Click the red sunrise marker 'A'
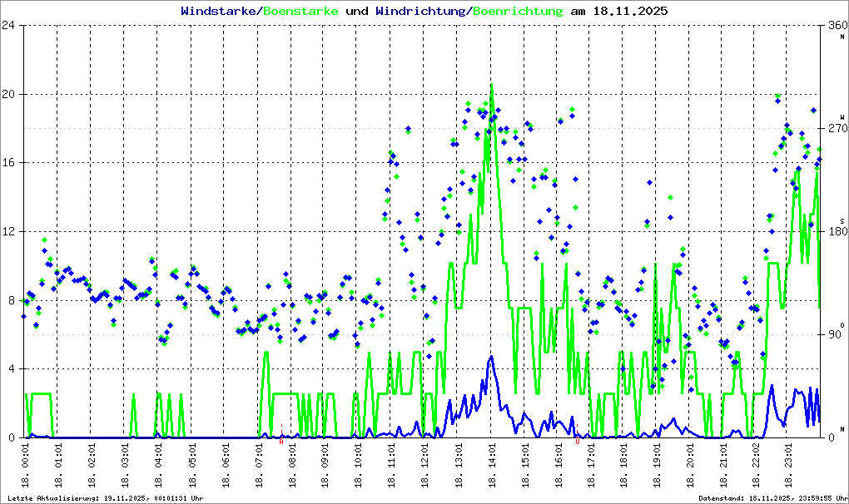 pos(281,442)
